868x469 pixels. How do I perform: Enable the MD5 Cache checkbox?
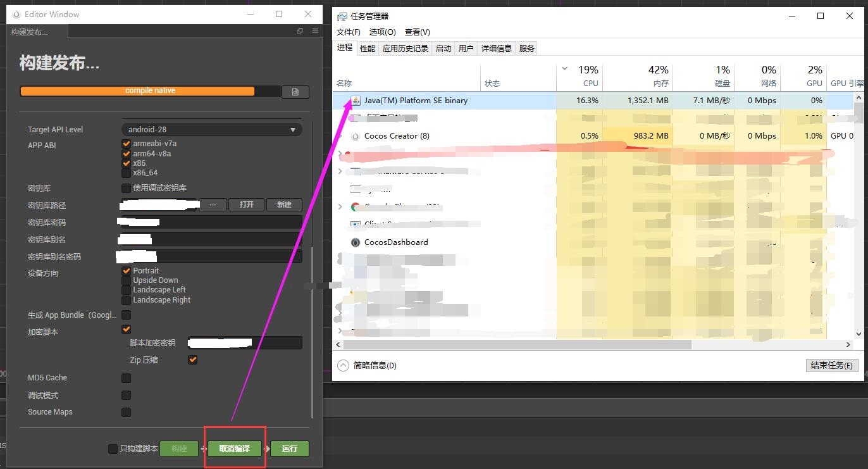127,378
